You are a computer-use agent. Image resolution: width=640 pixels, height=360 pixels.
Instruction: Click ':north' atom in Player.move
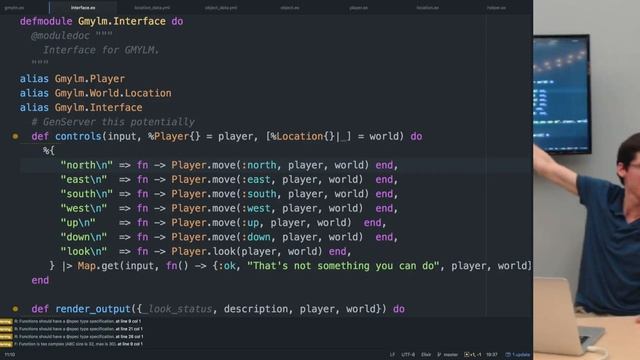[x=259, y=165]
